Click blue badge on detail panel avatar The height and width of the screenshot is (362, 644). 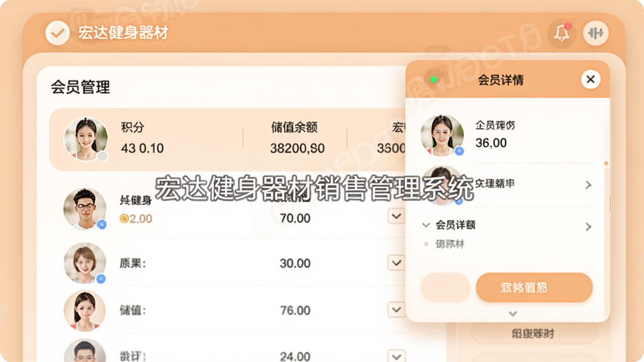[459, 151]
